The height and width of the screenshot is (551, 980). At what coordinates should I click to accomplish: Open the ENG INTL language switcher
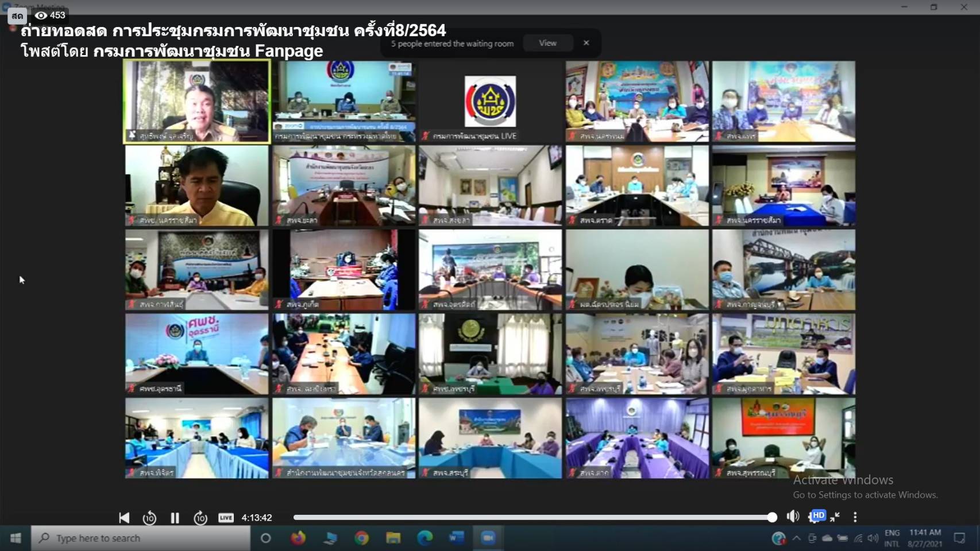pyautogui.click(x=892, y=538)
